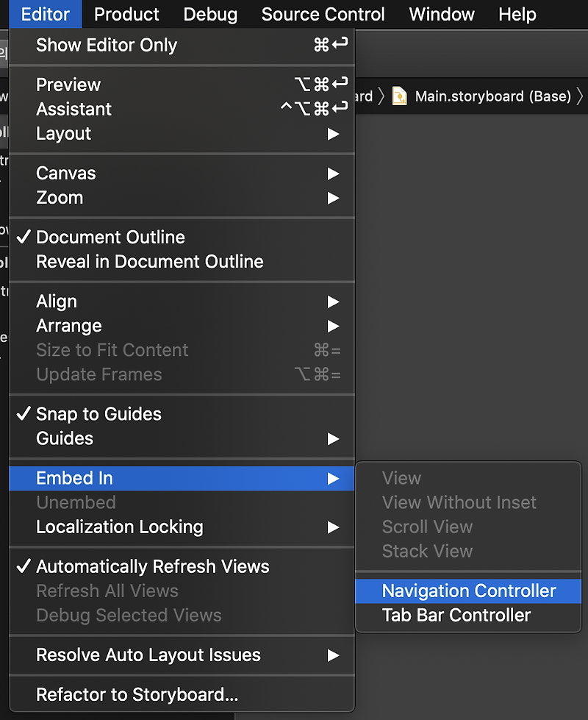The image size is (588, 720).
Task: Open the Align submenu
Action: 332,302
